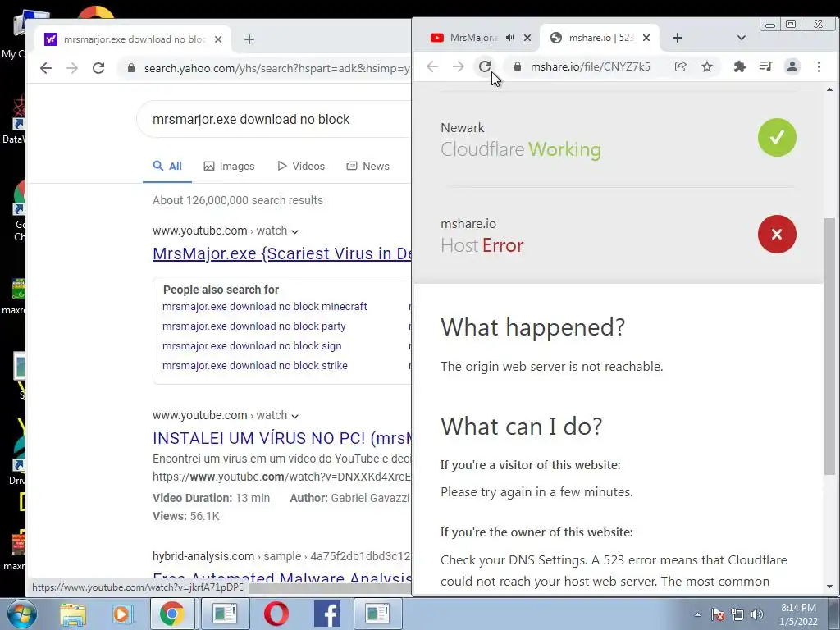Click the scroll down arrow on mshare page
This screenshot has width=840, height=630.
coord(829,587)
